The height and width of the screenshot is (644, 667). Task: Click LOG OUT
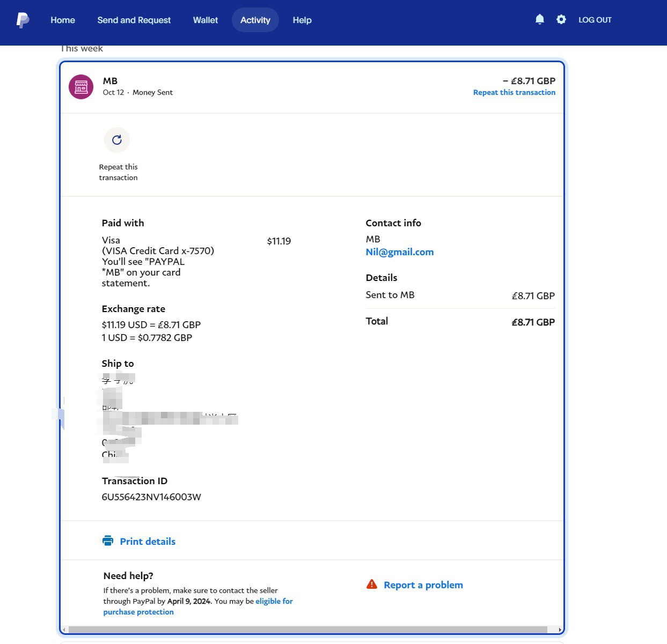click(x=595, y=20)
